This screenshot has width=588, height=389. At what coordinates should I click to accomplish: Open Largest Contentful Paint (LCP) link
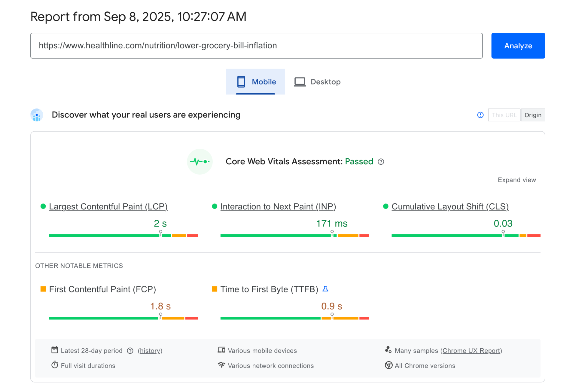[108, 206]
